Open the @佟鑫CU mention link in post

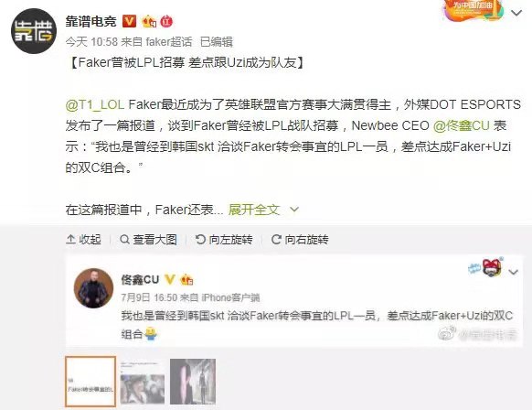tap(462, 125)
